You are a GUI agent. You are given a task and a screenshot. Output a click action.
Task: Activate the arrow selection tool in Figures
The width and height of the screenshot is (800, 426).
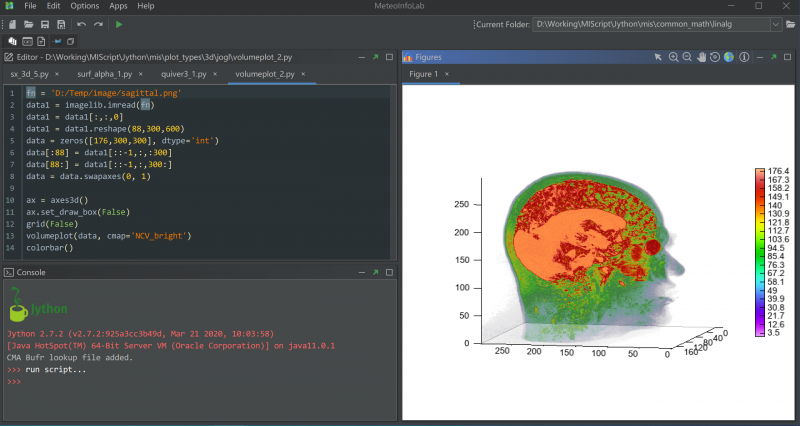[658, 58]
